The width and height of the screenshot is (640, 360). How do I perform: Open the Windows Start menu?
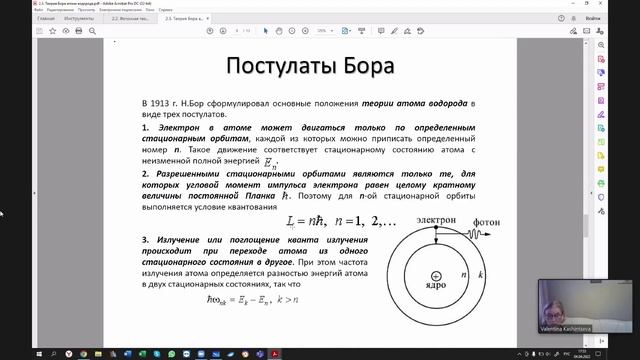(39, 354)
